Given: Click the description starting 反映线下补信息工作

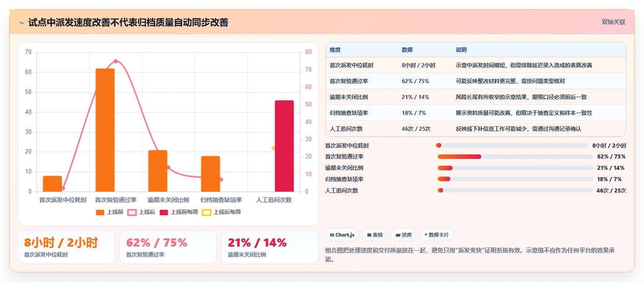Looking at the screenshot, I should tap(518, 129).
